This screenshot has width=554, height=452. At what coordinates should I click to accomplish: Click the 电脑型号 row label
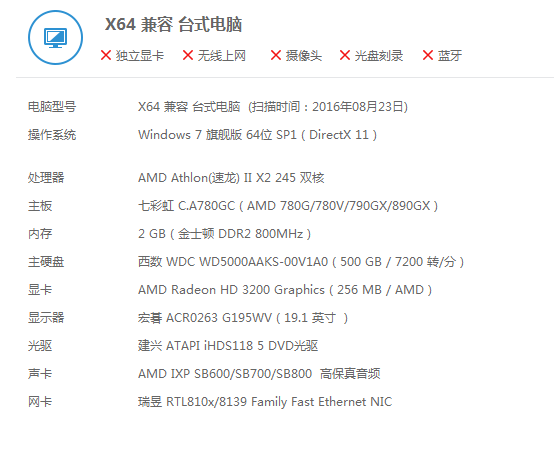pyautogui.click(x=52, y=106)
